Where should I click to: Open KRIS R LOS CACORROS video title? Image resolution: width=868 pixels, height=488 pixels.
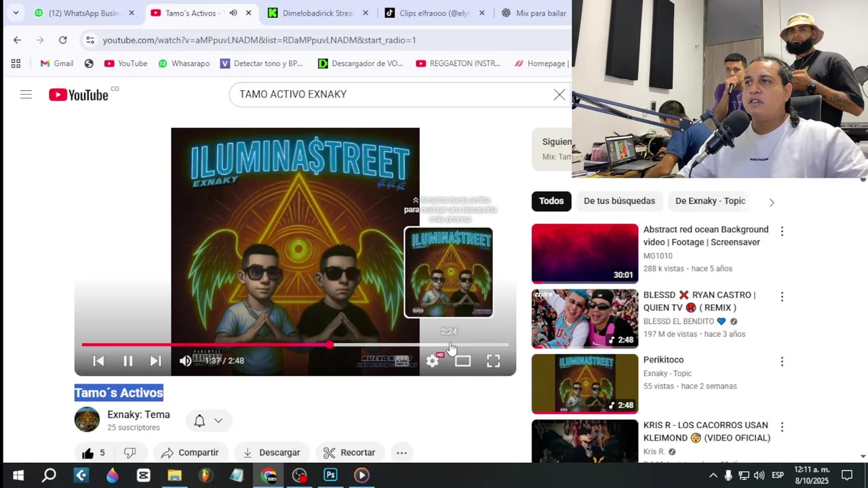click(x=707, y=432)
